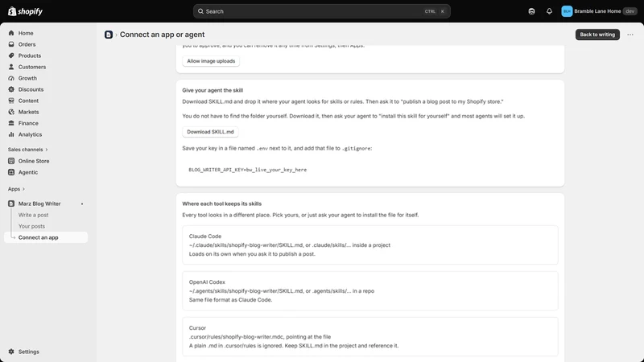Click the .gitignore inline code text

[357, 149]
